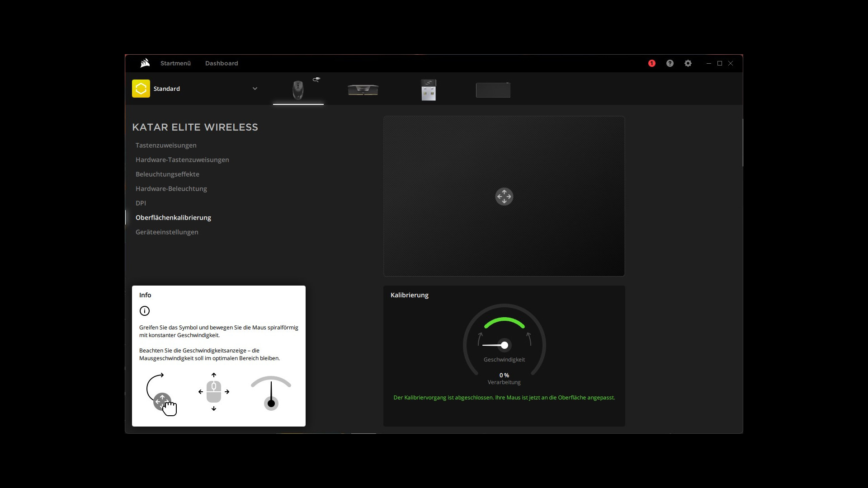Select the RAM memory device icon
Image resolution: width=868 pixels, height=488 pixels.
[x=363, y=90]
